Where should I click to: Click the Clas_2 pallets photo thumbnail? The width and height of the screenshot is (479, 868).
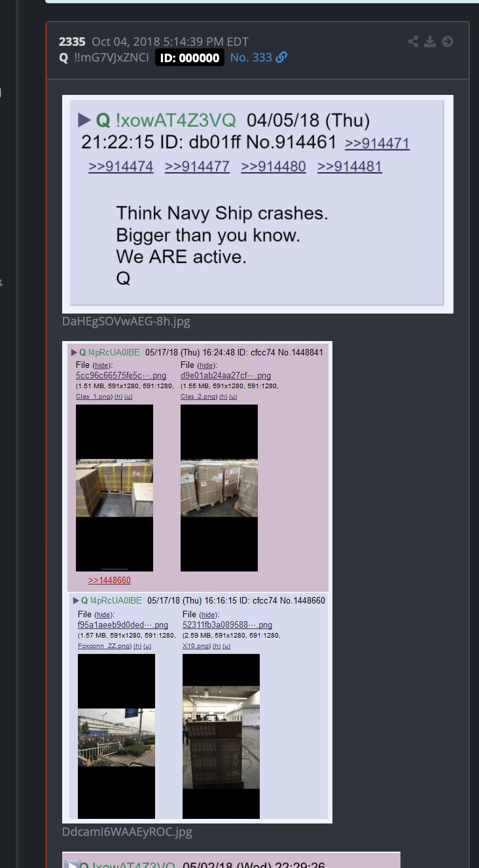coord(219,488)
